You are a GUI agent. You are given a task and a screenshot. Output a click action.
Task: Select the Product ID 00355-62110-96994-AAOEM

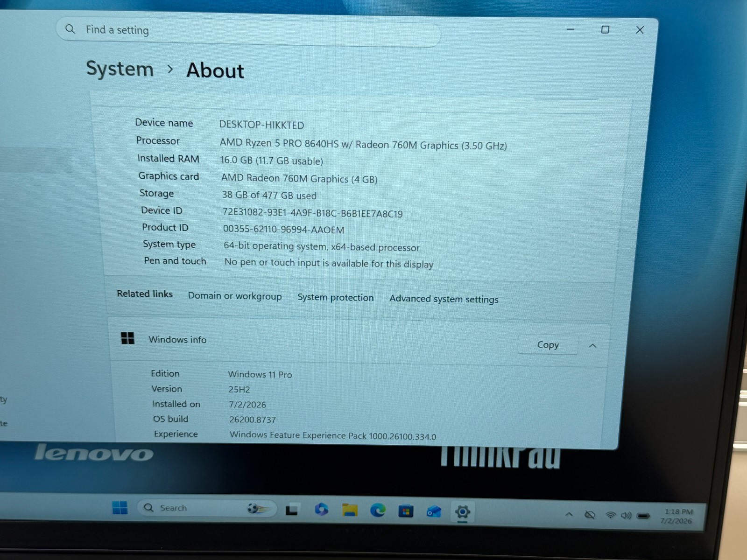(283, 230)
